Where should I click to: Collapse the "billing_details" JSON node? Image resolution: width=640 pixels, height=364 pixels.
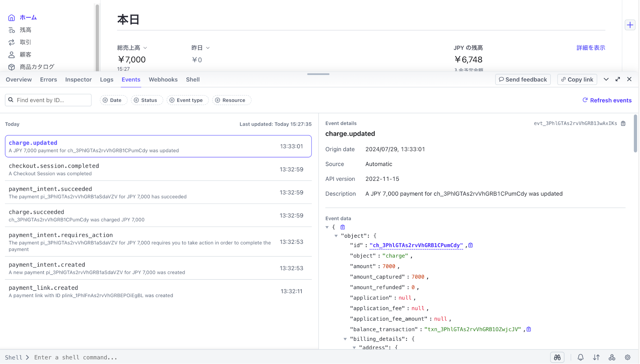pyautogui.click(x=345, y=339)
